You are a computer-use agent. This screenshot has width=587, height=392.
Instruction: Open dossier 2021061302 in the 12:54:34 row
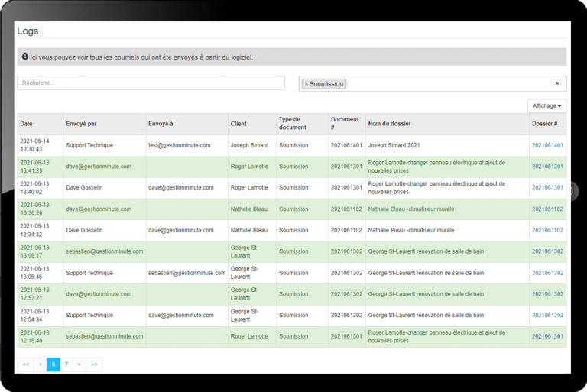(x=547, y=316)
